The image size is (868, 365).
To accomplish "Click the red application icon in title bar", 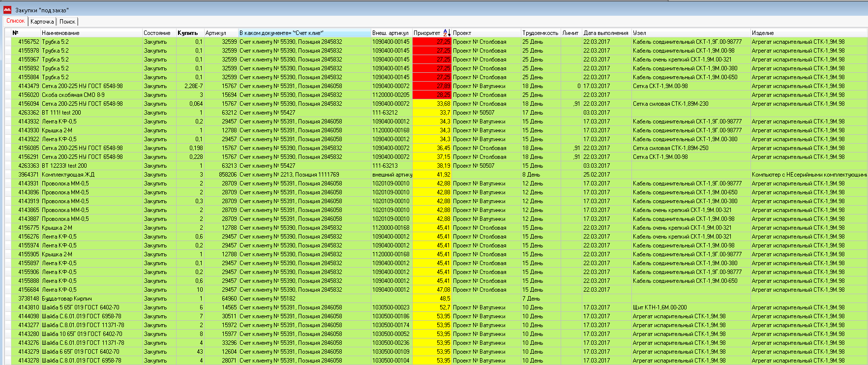I will pyautogui.click(x=7, y=9).
